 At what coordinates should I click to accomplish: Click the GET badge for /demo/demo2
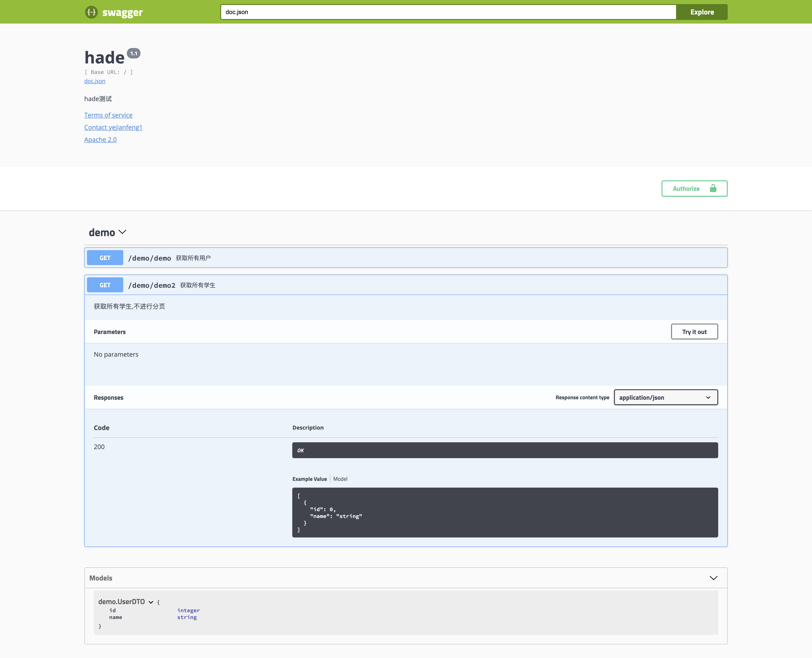105,285
